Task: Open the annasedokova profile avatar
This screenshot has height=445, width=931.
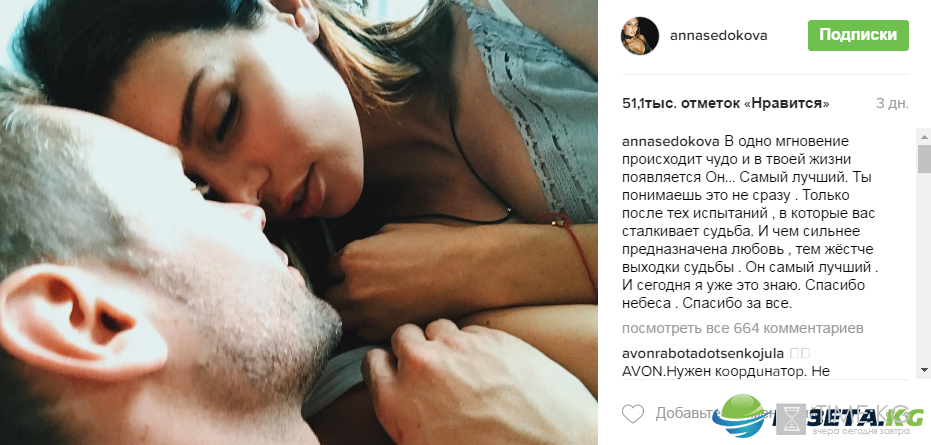Action: [639, 36]
